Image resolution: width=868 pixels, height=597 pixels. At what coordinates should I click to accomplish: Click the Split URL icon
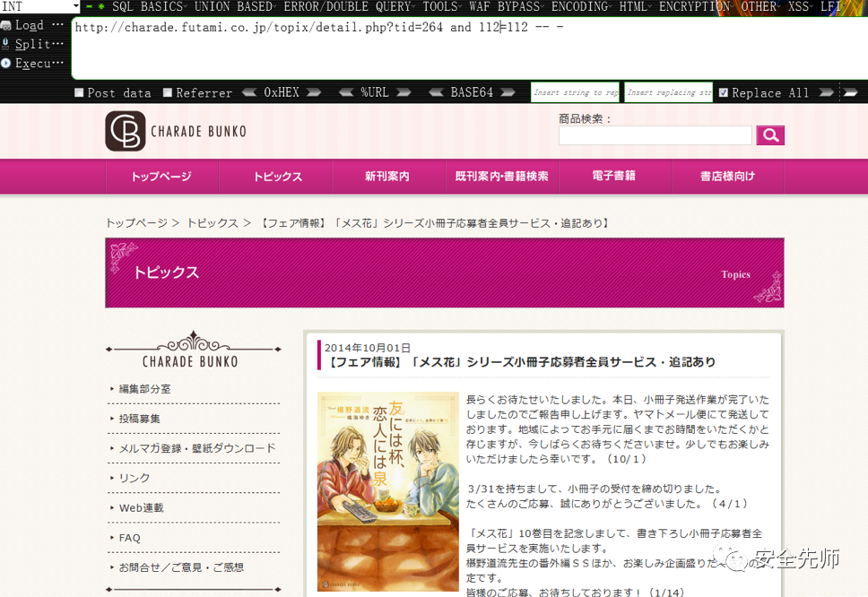tap(5, 44)
